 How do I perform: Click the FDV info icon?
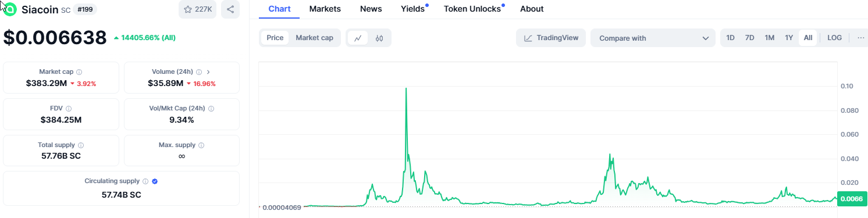coord(69,109)
